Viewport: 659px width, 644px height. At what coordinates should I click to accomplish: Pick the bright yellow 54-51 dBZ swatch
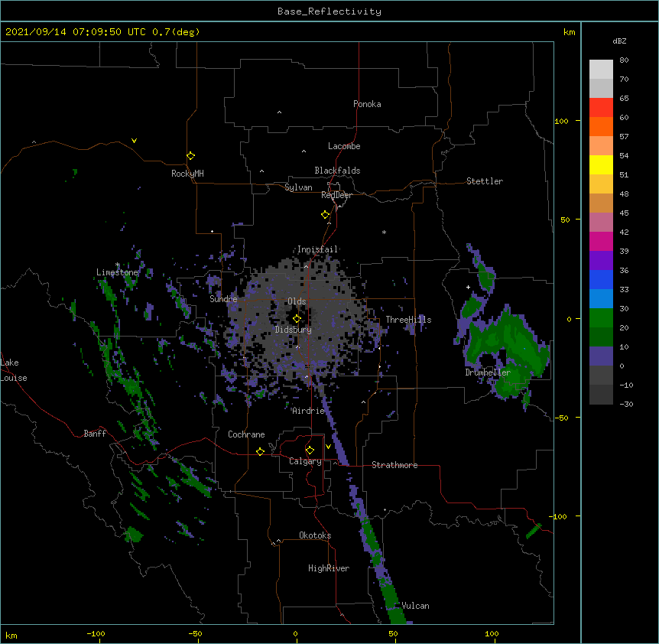point(601,164)
